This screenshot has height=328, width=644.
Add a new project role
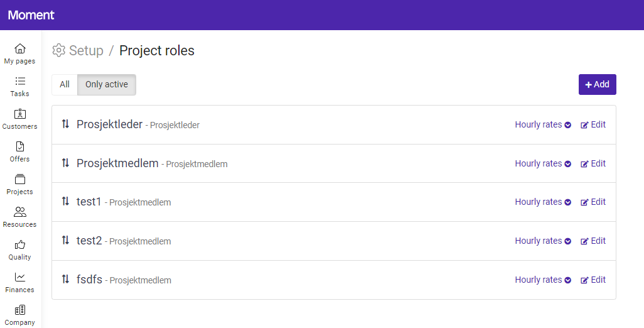(x=597, y=84)
